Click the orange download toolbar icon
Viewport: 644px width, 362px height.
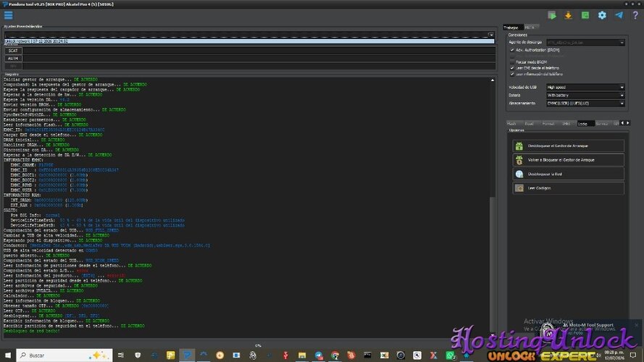(568, 15)
